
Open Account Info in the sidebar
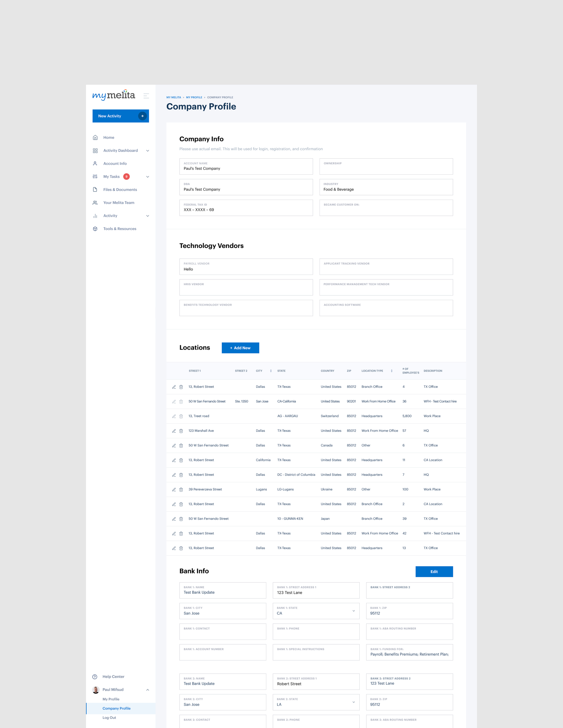pos(115,164)
